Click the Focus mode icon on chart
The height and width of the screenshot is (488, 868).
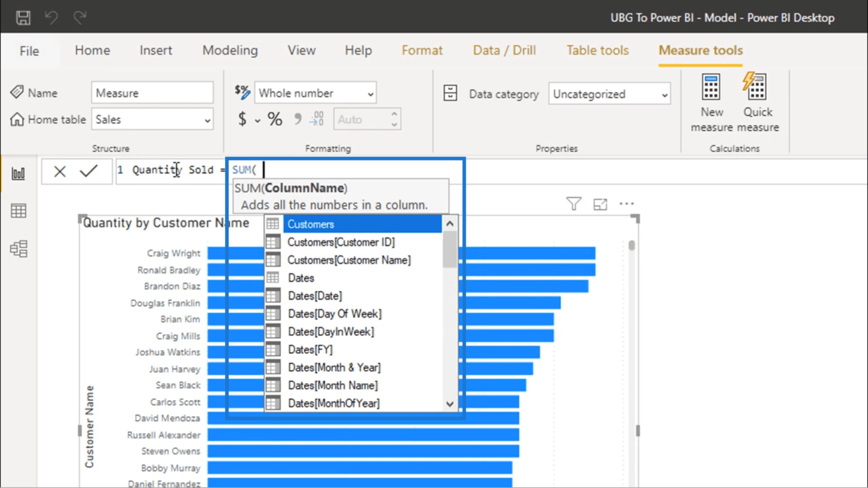point(600,204)
